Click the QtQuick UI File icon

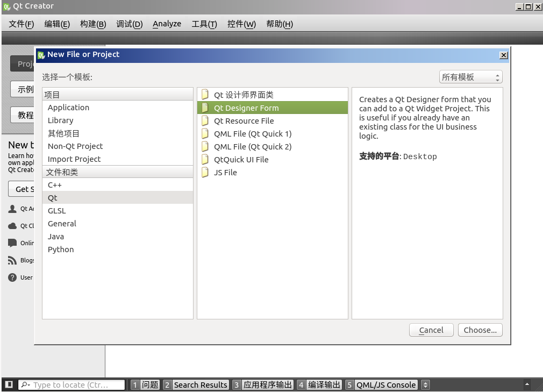(205, 159)
